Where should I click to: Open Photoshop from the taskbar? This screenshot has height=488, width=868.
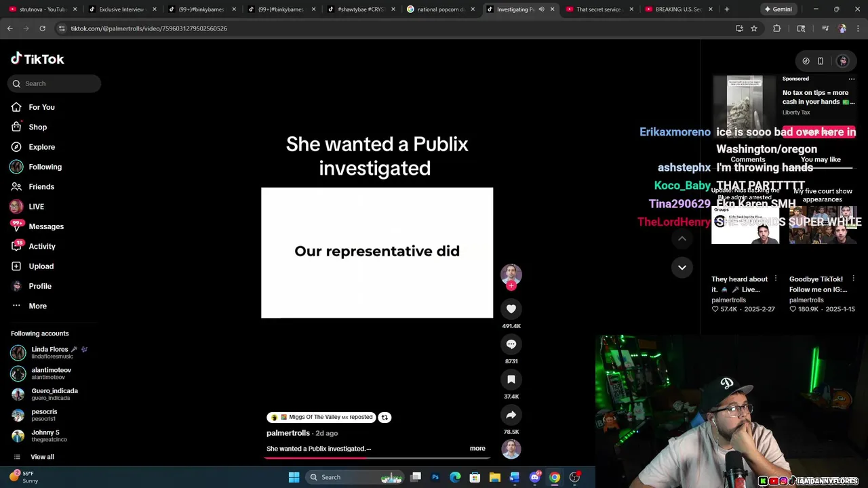tap(435, 477)
